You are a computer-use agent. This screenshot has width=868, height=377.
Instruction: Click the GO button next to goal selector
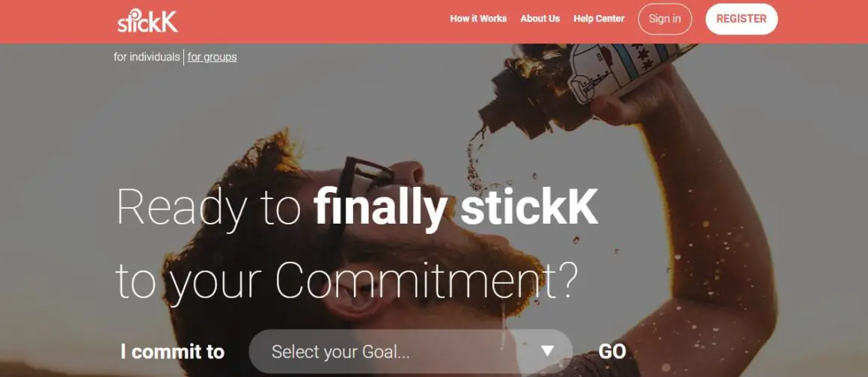[x=612, y=352]
